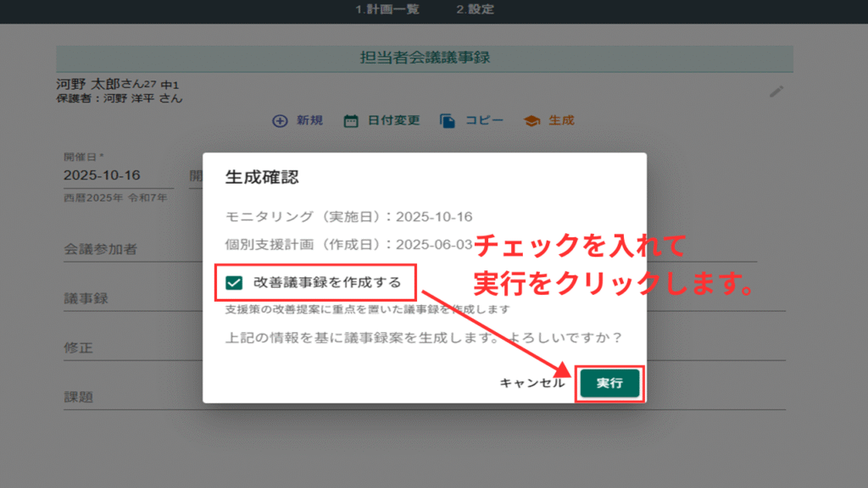The width and height of the screenshot is (868, 488).
Task: Click the calendar icon for 日付変更
Action: (350, 121)
